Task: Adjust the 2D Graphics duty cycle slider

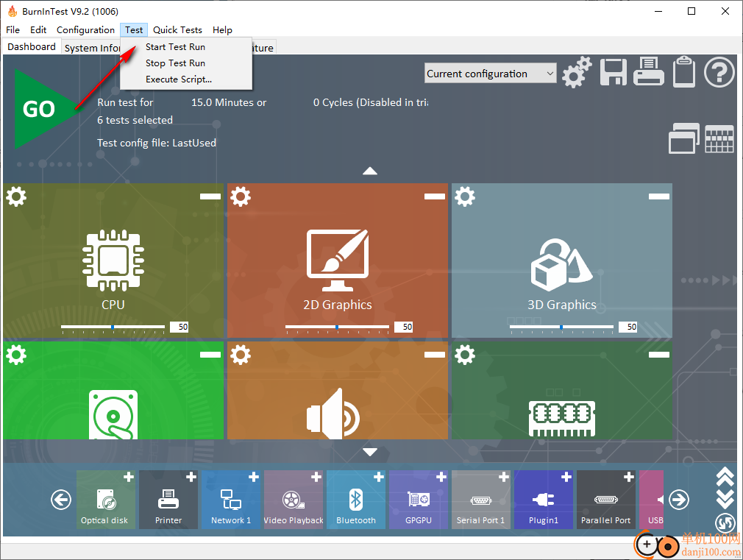Action: click(x=337, y=327)
